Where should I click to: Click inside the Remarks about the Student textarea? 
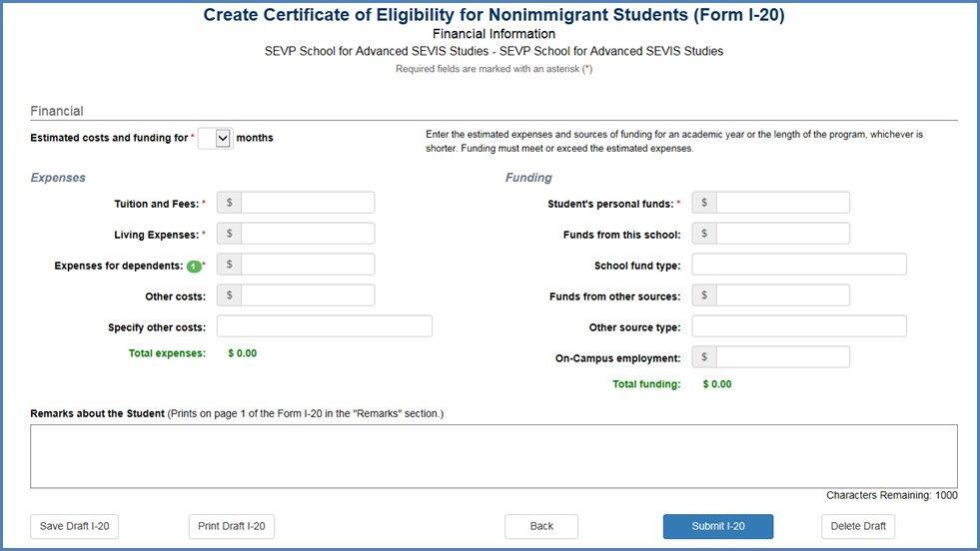click(493, 456)
